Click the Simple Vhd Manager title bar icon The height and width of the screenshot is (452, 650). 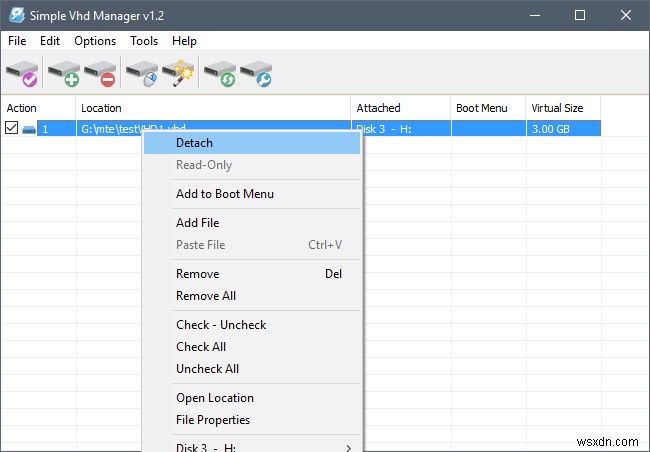click(x=17, y=15)
